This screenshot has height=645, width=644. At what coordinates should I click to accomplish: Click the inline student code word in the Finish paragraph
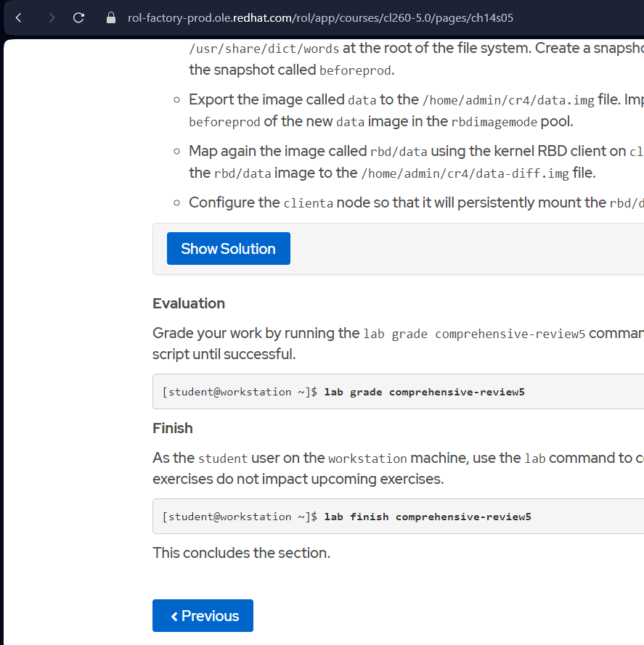(222, 459)
